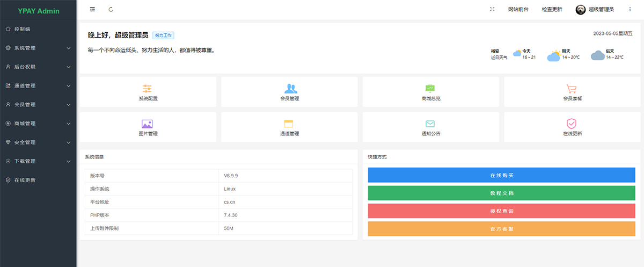The image size is (644, 267).
Task: Click the orange 官方客服 button
Action: point(502,229)
